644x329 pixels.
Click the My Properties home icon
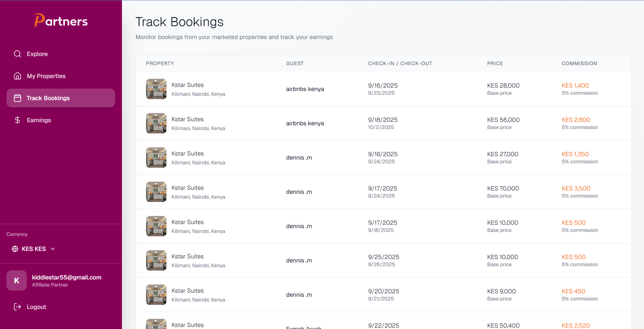[x=17, y=76]
